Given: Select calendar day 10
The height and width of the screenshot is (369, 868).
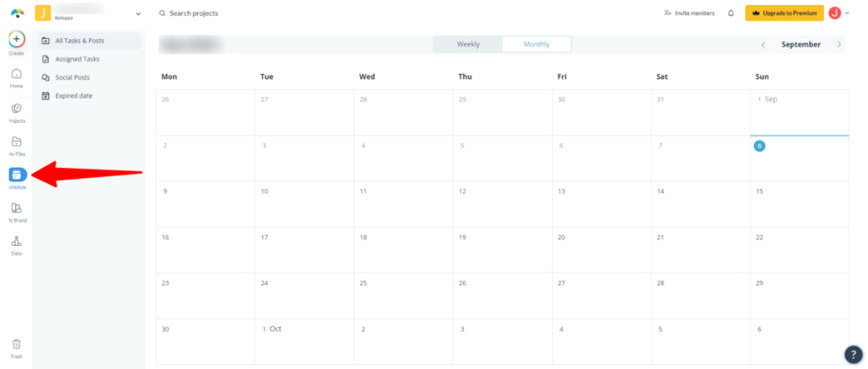Looking at the screenshot, I should click(x=304, y=204).
